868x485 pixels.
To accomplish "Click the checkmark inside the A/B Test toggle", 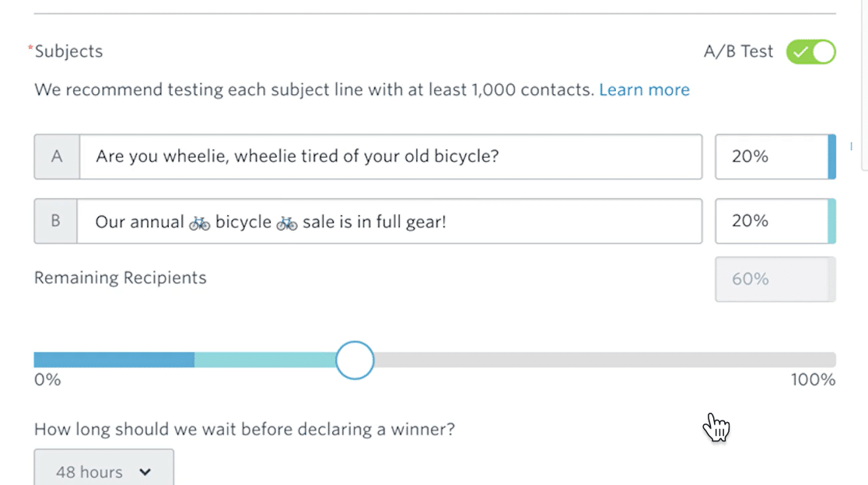I will 802,51.
